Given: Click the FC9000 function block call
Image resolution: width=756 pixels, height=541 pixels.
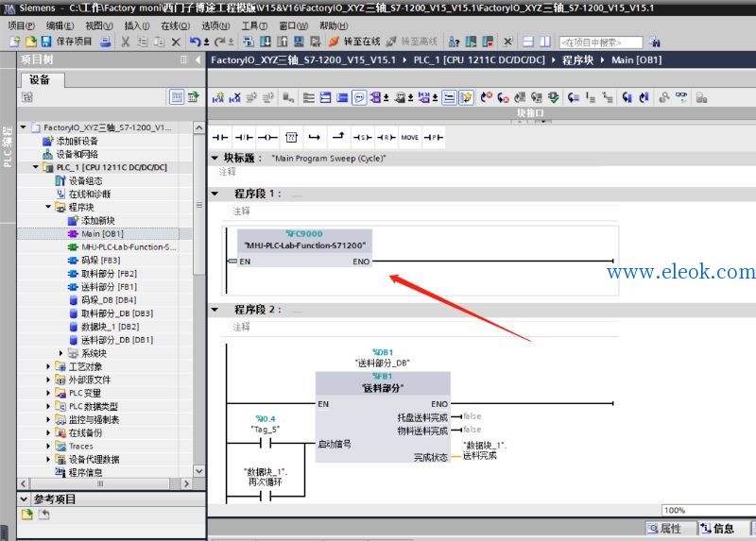Looking at the screenshot, I should 304,247.
